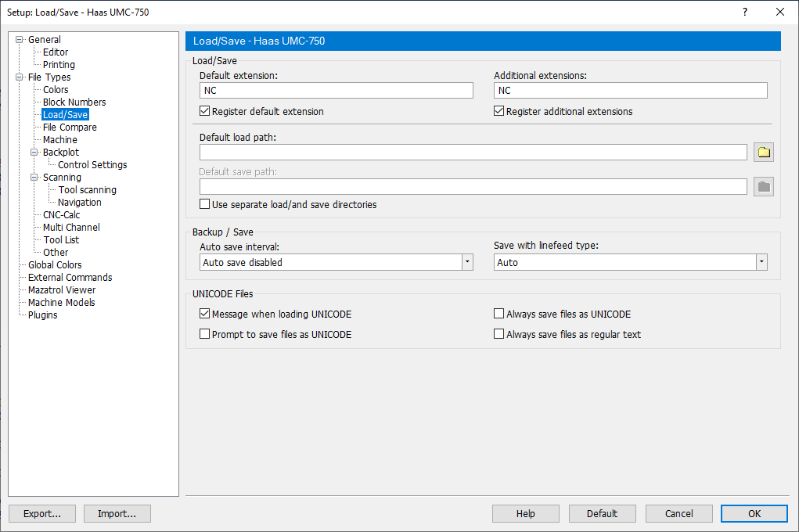Cancel the setup dialog
Screen dimensions: 799x532
(679, 514)
